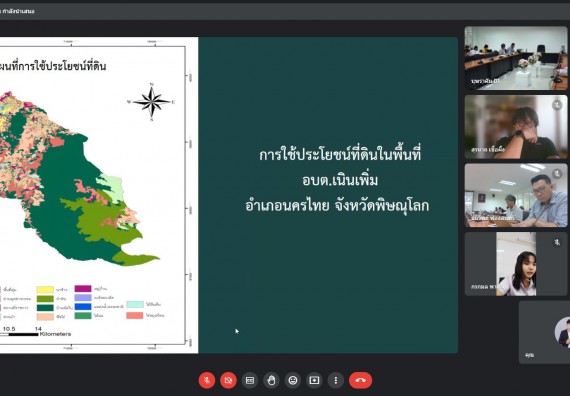Image resolution: width=570 pixels, height=396 pixels.
Task: Turn on closed captions (CC) button
Action: point(250,380)
